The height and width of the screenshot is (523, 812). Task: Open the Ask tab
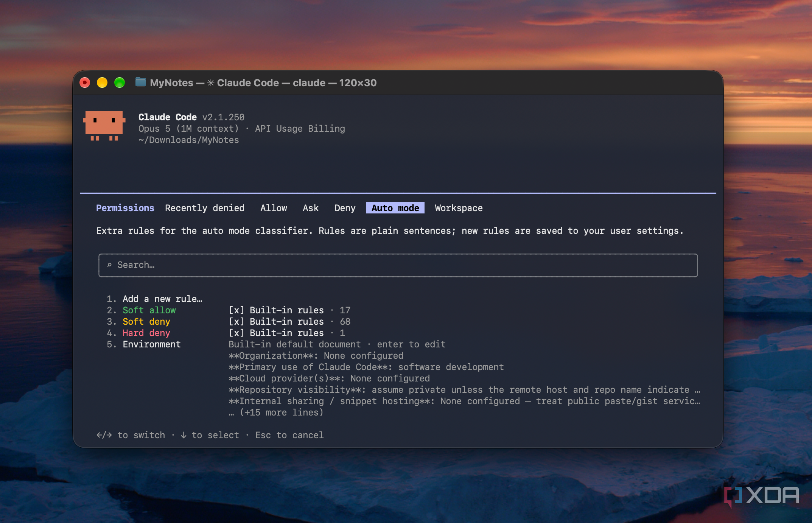click(x=311, y=208)
